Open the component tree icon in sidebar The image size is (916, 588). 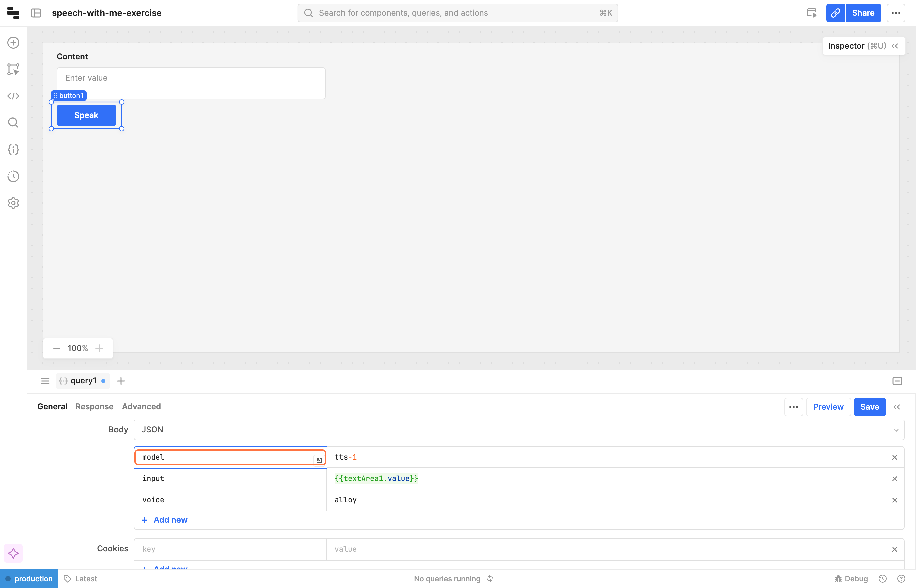click(13, 69)
